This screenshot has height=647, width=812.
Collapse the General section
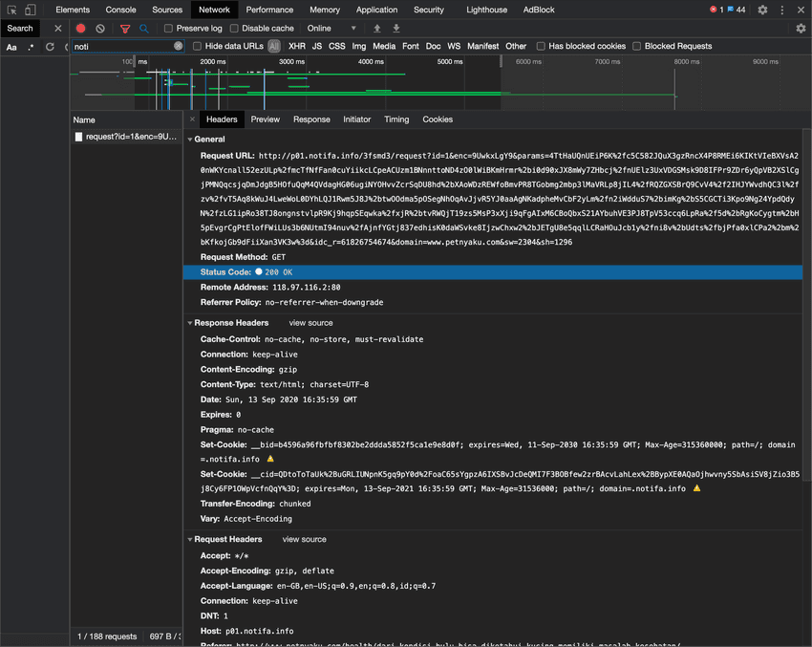coord(190,140)
